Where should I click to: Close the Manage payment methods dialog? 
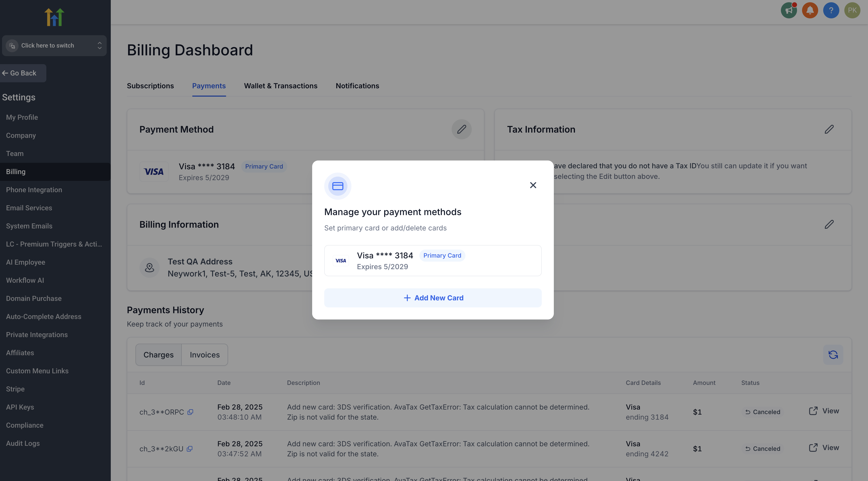533,185
